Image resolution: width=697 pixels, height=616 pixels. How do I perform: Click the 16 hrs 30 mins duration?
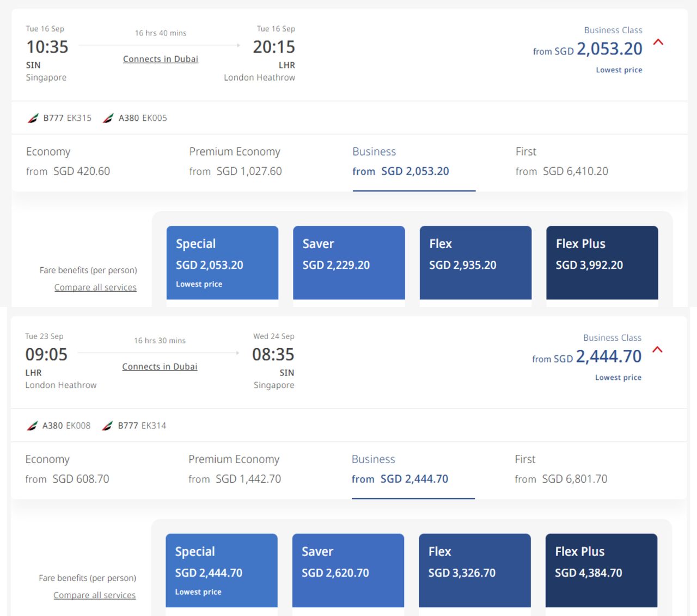tap(160, 341)
